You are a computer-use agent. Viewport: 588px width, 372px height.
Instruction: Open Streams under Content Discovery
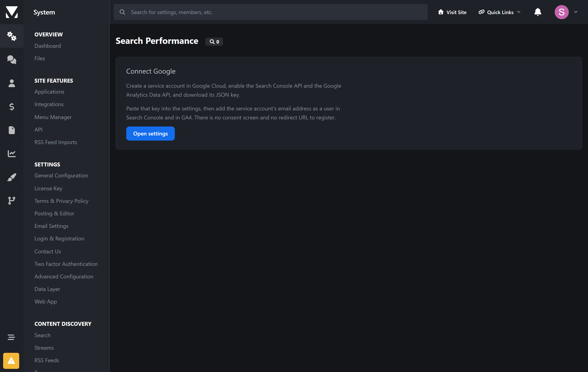pyautogui.click(x=44, y=348)
